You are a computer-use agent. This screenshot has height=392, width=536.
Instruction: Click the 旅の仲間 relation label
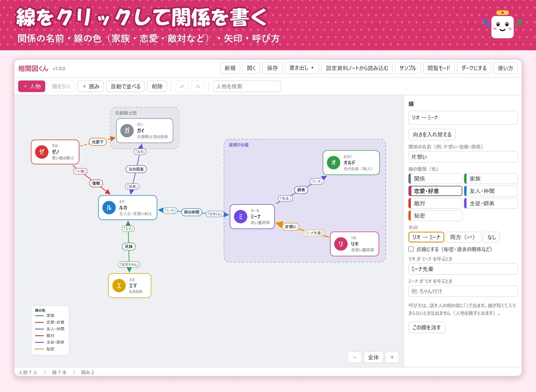(x=192, y=212)
